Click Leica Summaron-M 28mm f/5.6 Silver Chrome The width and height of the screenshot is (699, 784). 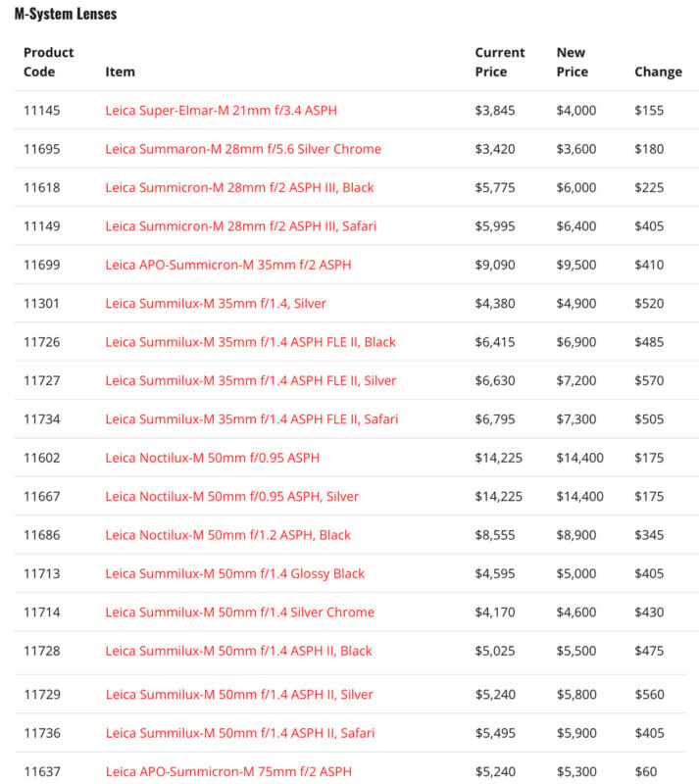243,149
